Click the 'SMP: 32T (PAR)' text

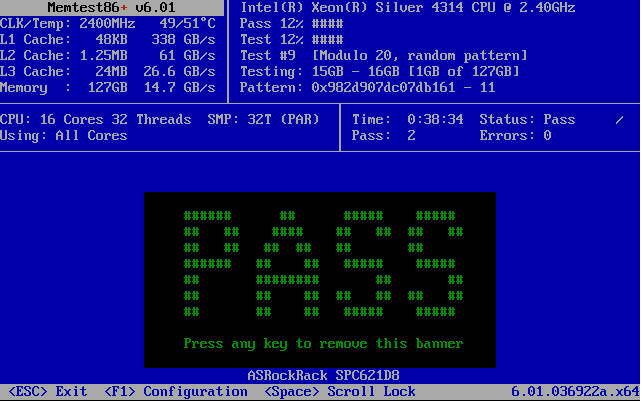pyautogui.click(x=263, y=120)
